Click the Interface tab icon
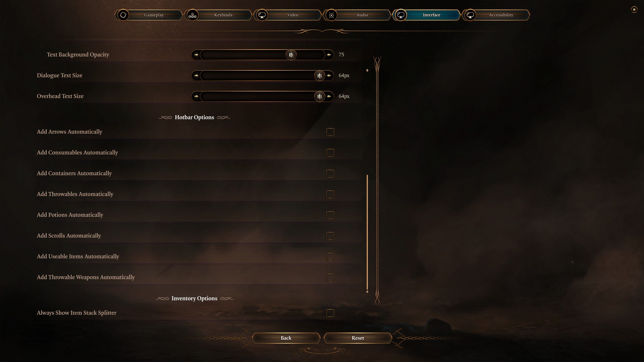 [401, 15]
